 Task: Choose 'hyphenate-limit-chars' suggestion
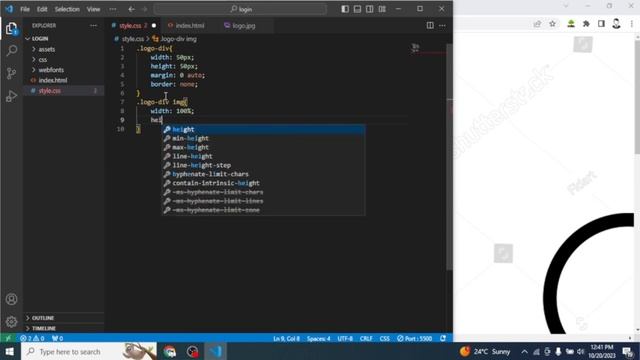(263, 174)
